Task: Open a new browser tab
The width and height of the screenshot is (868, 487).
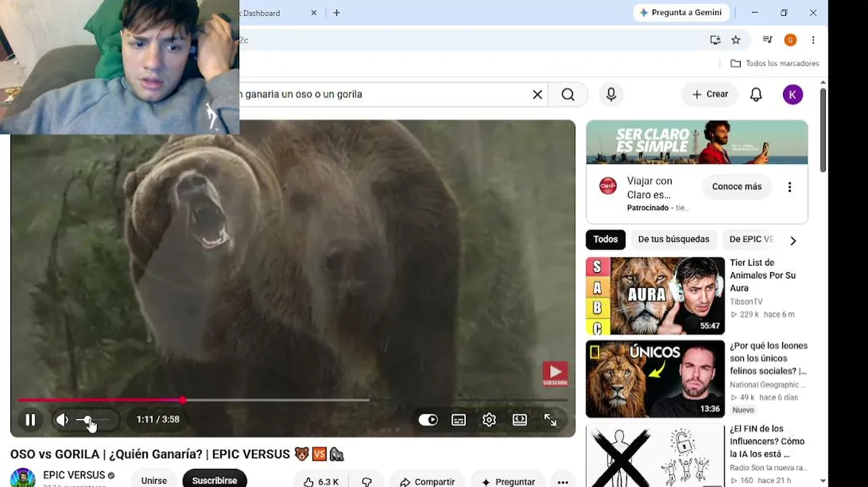Action: coord(337,13)
